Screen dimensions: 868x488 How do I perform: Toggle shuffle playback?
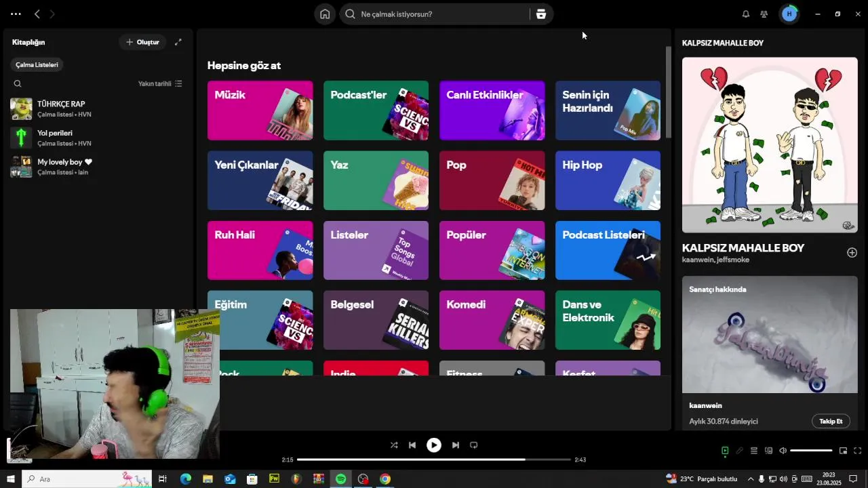point(394,445)
